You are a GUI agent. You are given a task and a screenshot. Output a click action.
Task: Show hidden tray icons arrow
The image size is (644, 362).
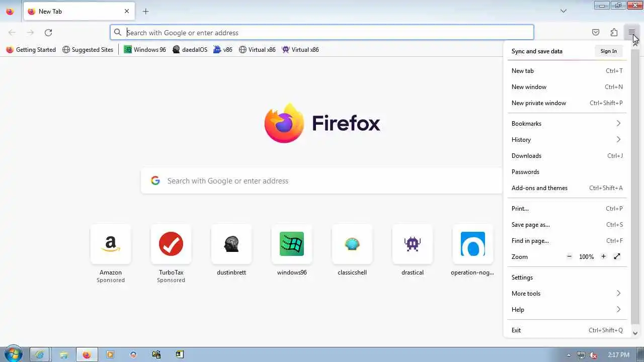[x=569, y=355]
